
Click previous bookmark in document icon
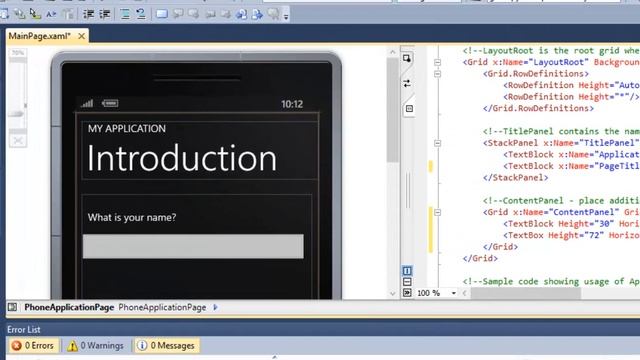pyautogui.click(x=242, y=14)
